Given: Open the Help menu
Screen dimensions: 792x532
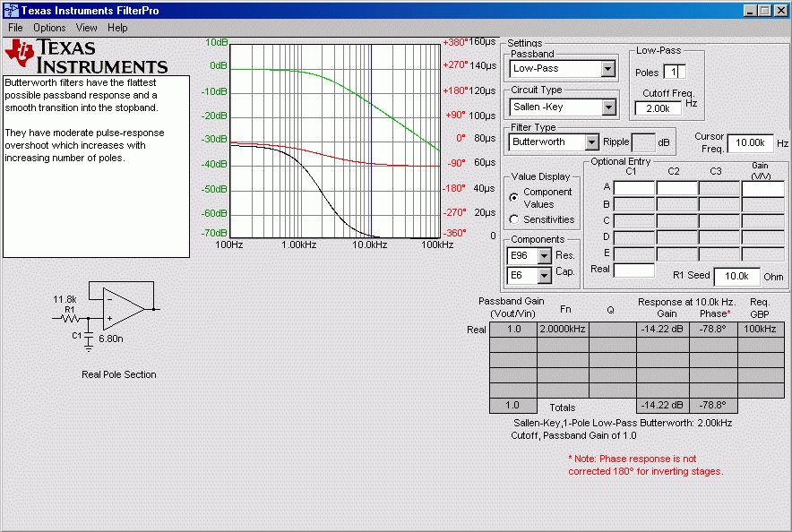Looking at the screenshot, I should [117, 28].
